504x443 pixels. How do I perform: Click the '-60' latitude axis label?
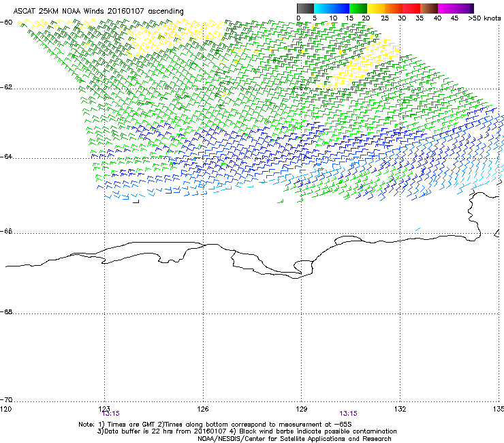[6, 22]
